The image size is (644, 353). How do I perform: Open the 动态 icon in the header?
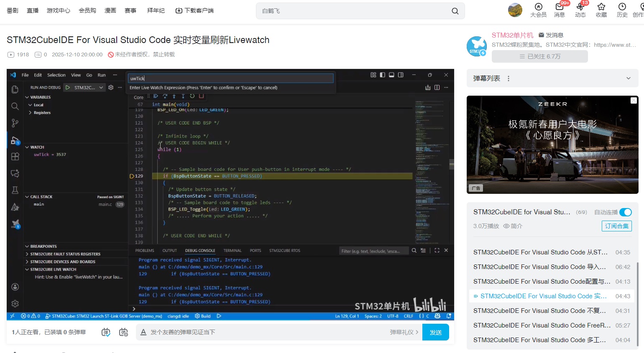580,10
